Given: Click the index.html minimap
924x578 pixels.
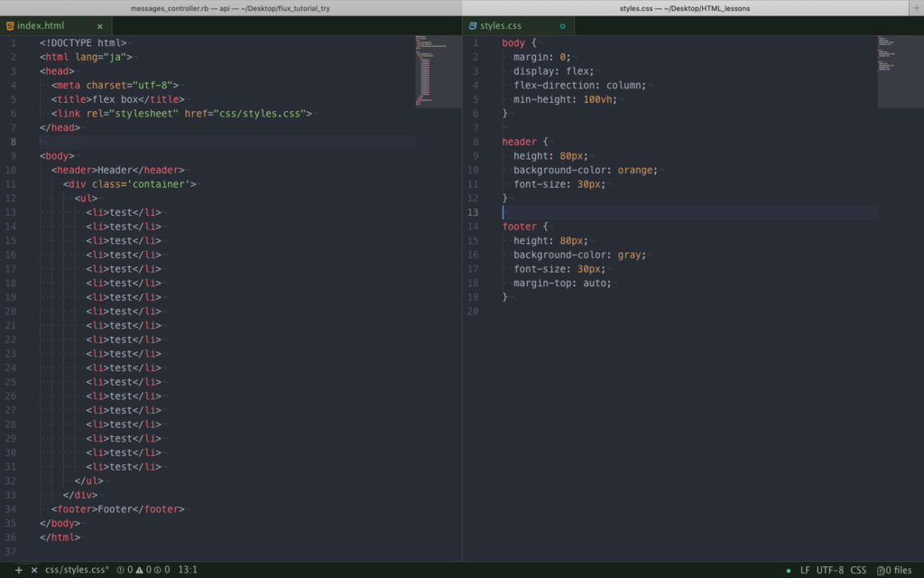Looking at the screenshot, I should point(439,71).
